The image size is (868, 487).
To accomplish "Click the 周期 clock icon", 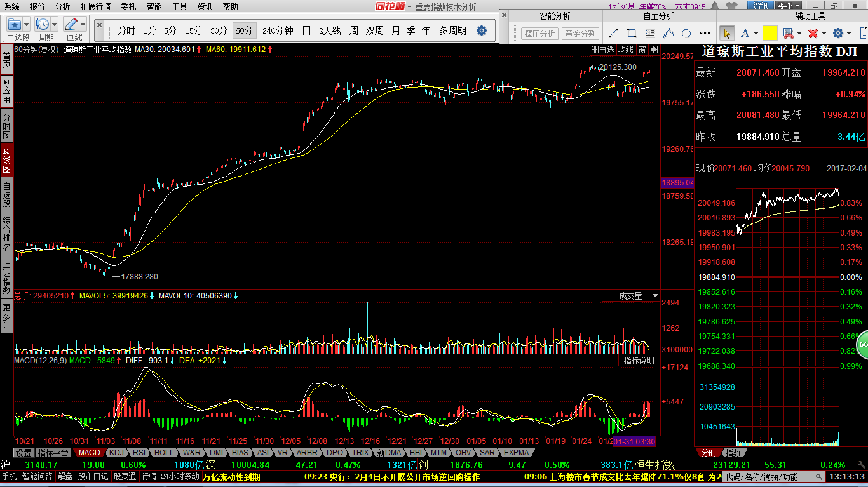I will pyautogui.click(x=43, y=25).
